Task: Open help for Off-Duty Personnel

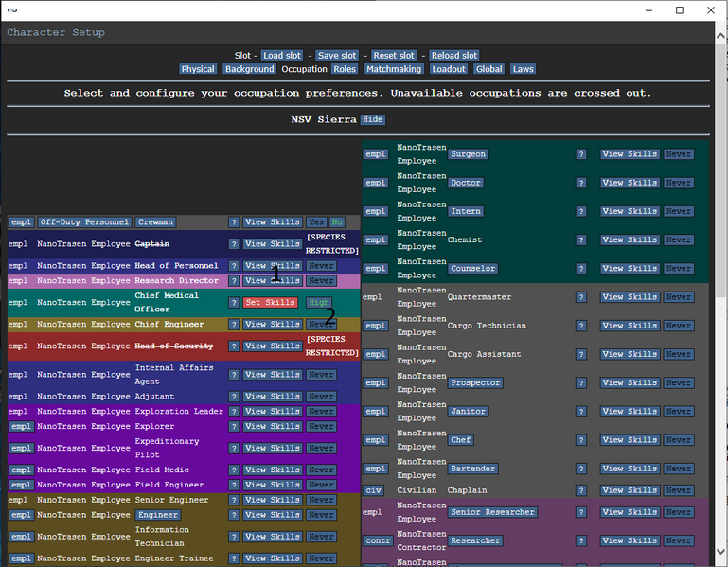Action: [x=233, y=222]
